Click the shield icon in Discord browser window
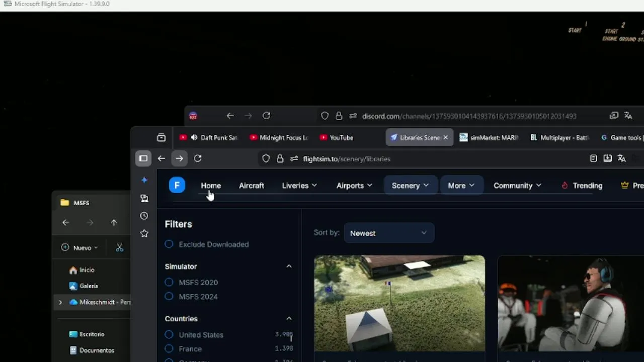The height and width of the screenshot is (362, 644). pos(325,116)
